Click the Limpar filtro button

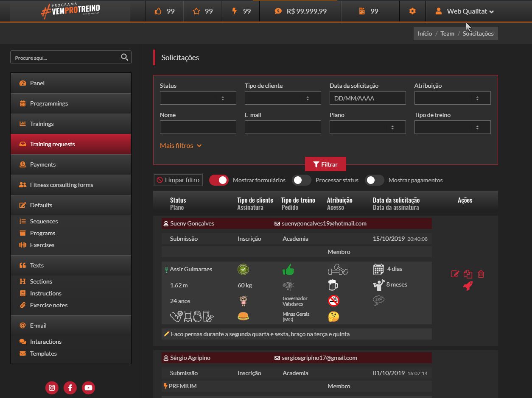click(178, 180)
